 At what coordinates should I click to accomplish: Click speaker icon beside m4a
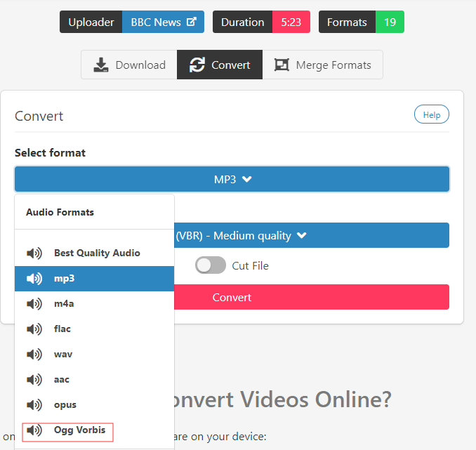(34, 304)
